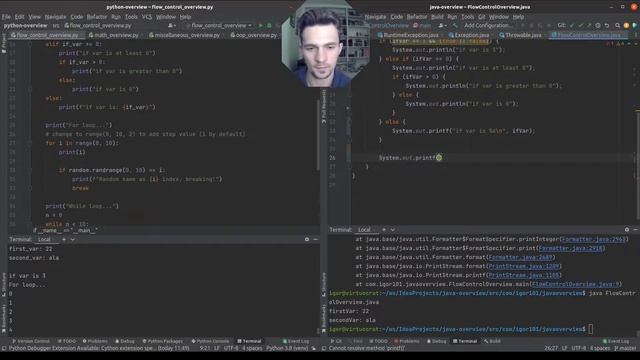Debug flow_control_overview with the bug icon
Image resolution: width=640 pixels, height=360 pixels.
tap(269, 25)
